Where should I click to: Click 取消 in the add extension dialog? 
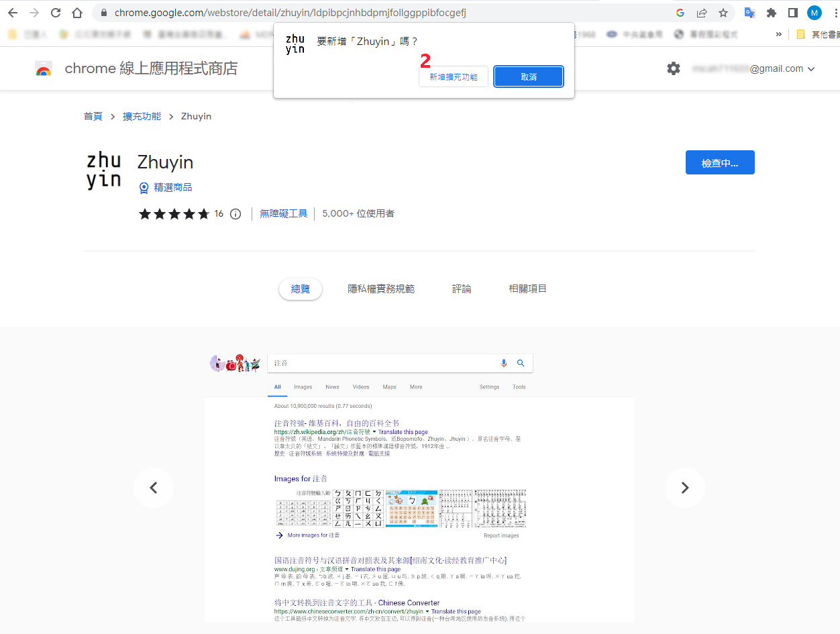(x=529, y=77)
